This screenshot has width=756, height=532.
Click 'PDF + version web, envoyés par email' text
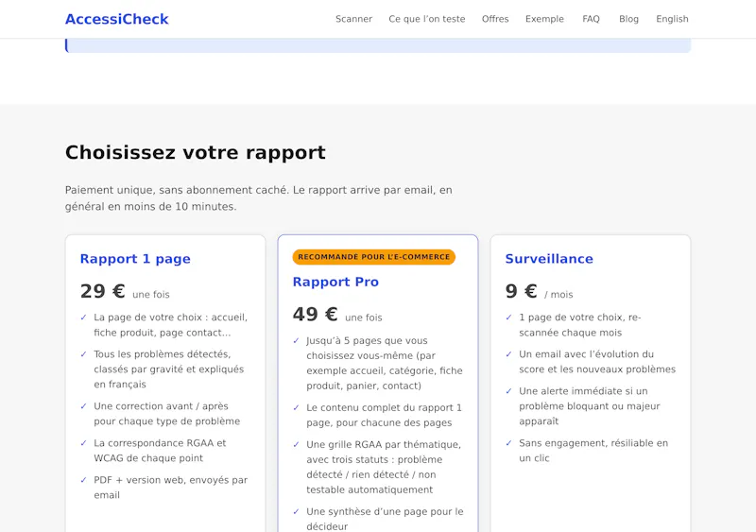171,488
